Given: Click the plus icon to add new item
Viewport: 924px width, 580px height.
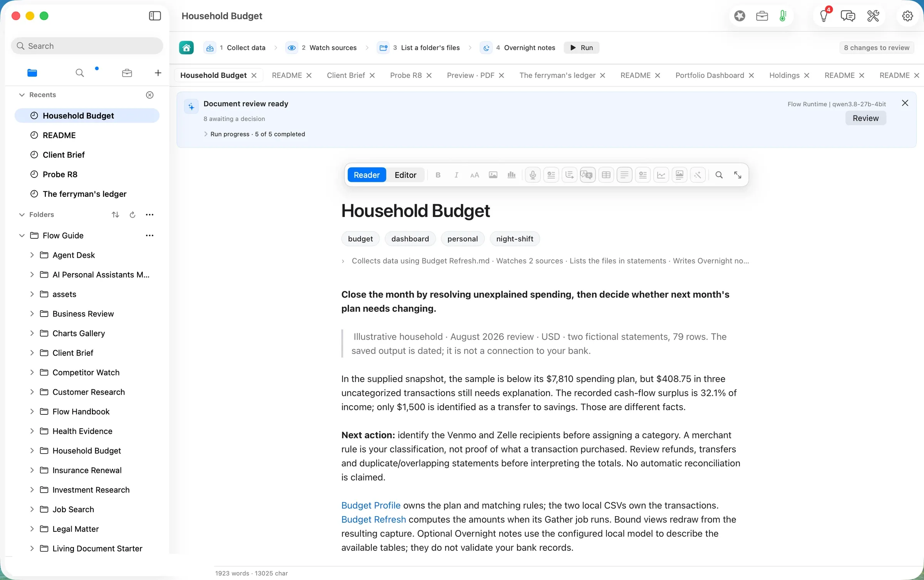Looking at the screenshot, I should [158, 73].
